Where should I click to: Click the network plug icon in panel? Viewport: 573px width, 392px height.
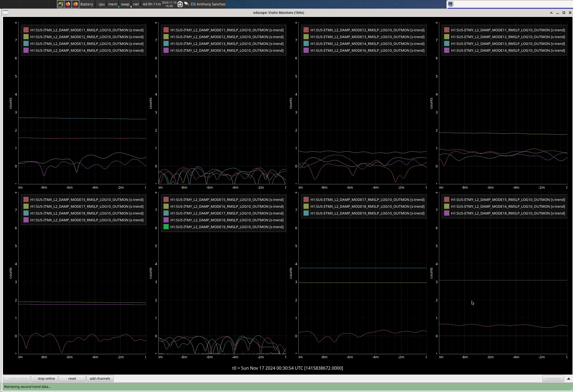[x=187, y=4]
